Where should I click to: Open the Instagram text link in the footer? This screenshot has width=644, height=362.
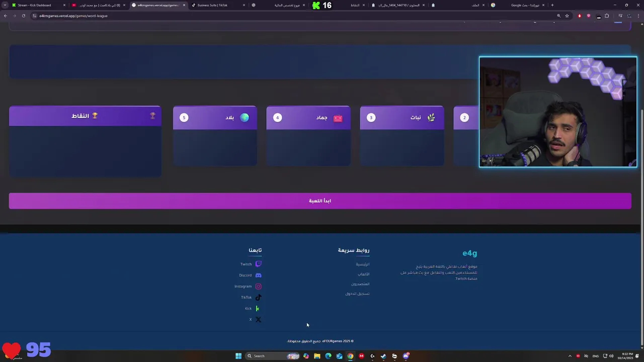point(243,286)
